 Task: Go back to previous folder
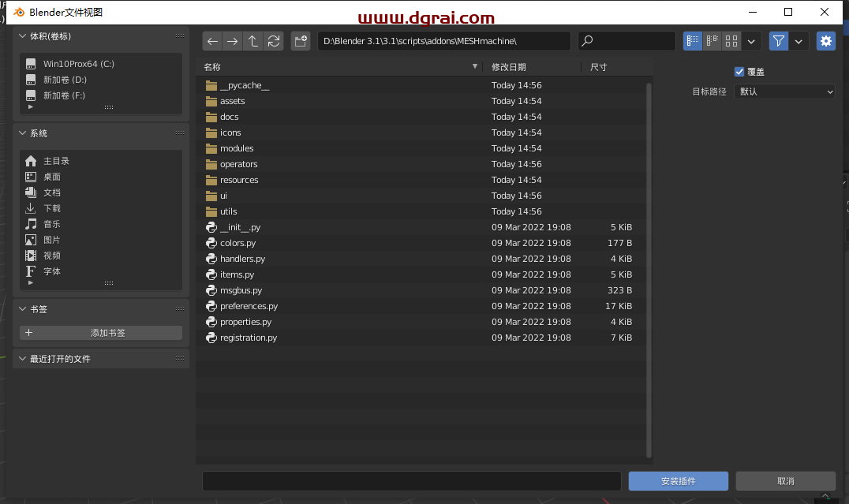pyautogui.click(x=212, y=41)
